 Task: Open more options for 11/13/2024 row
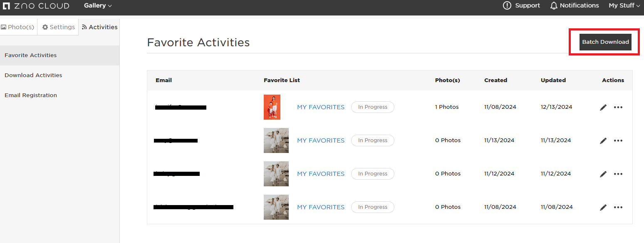618,140
